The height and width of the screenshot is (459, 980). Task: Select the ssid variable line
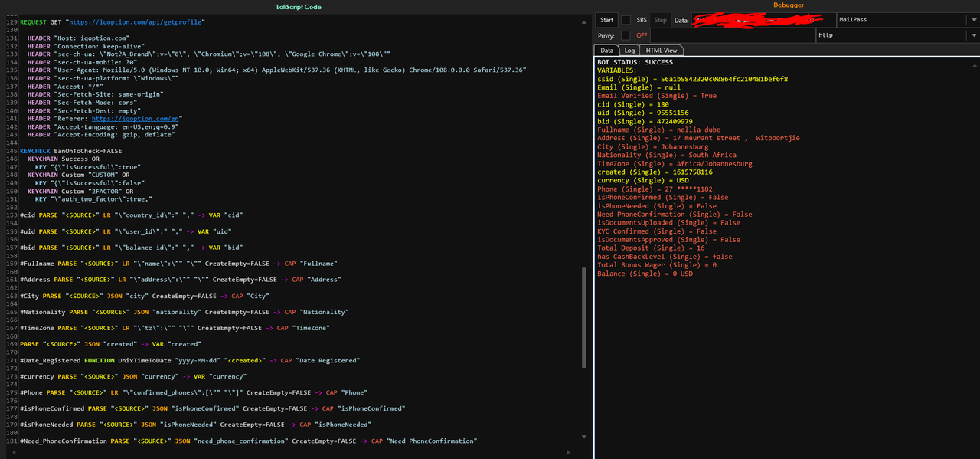692,79
